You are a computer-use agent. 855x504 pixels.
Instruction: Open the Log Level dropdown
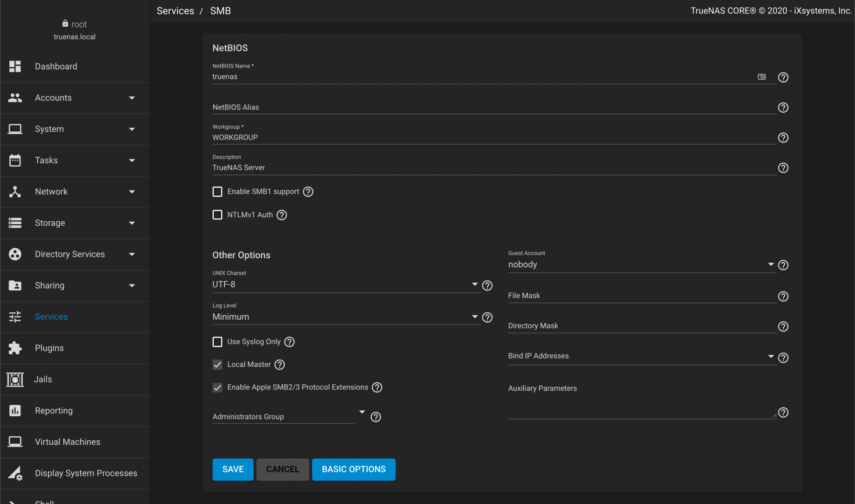(346, 317)
